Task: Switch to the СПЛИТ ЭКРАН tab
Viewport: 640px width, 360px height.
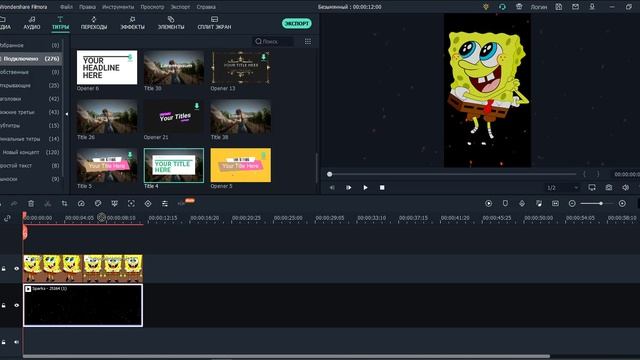Action: click(x=214, y=23)
